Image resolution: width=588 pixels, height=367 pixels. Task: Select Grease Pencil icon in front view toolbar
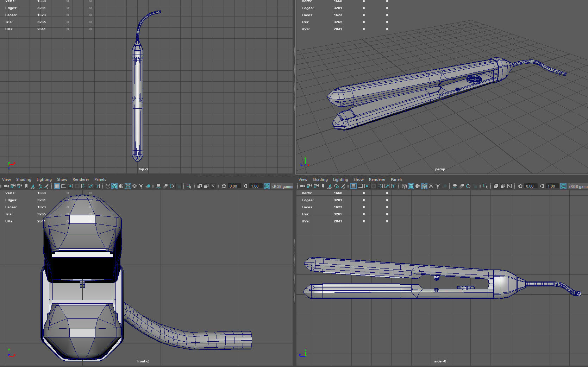(46, 186)
